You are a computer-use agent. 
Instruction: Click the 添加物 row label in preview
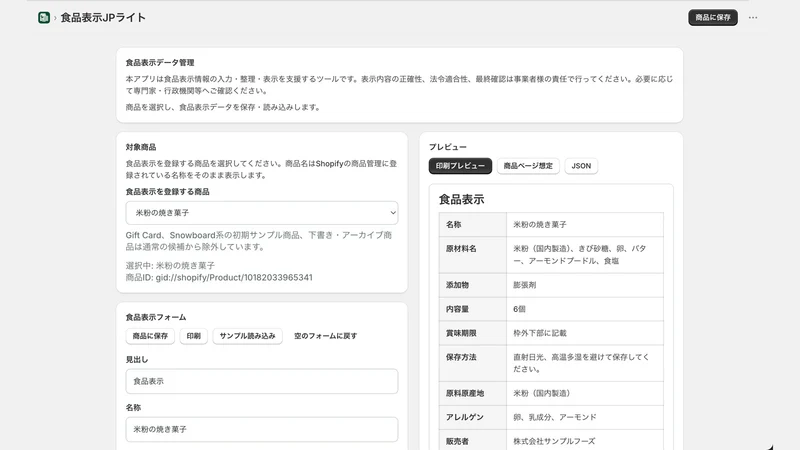(472, 285)
